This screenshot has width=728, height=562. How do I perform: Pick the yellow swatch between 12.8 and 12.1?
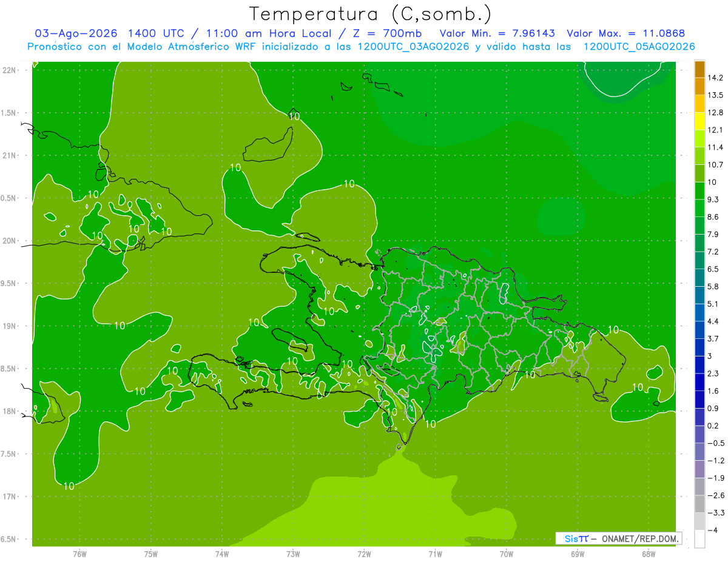[699, 121]
